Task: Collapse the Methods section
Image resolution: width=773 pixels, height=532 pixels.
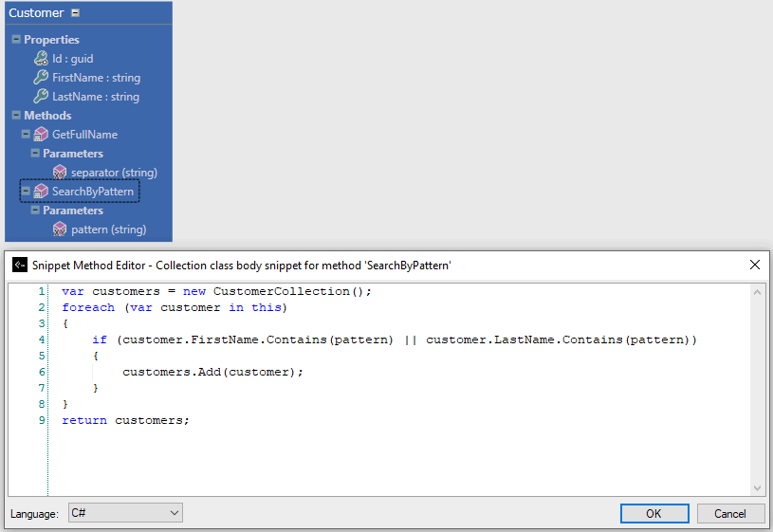Action: tap(16, 116)
